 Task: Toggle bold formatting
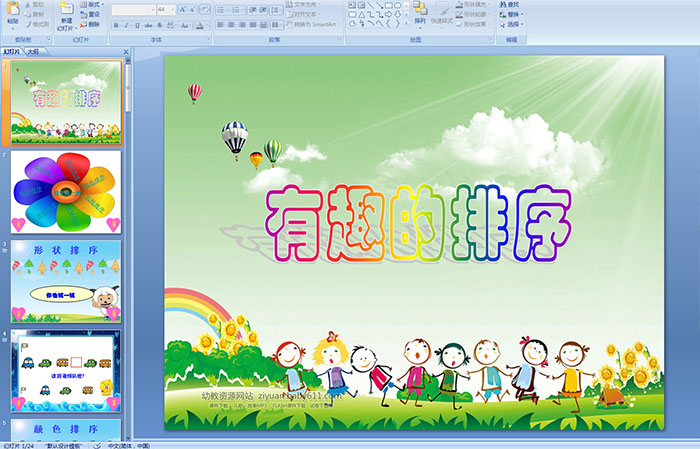click(x=116, y=25)
